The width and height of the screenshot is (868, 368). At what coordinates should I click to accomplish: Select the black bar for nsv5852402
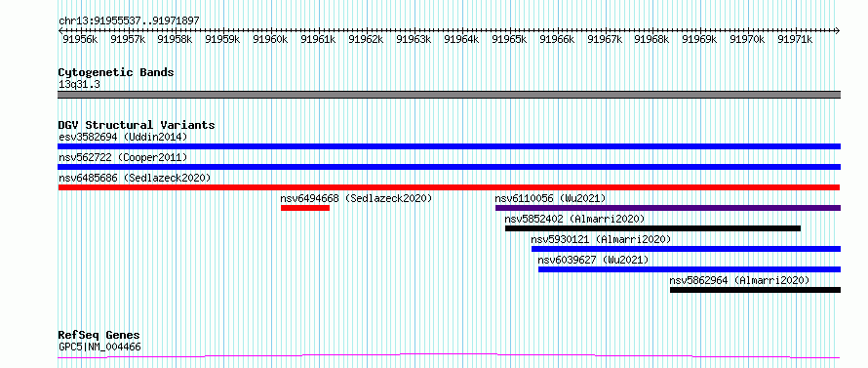pos(652,228)
